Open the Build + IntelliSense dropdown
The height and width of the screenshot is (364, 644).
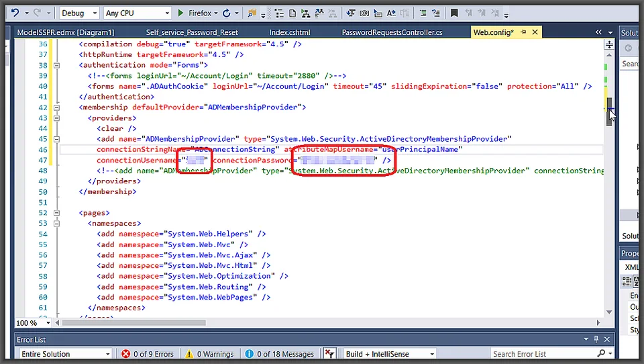pyautogui.click(x=389, y=354)
